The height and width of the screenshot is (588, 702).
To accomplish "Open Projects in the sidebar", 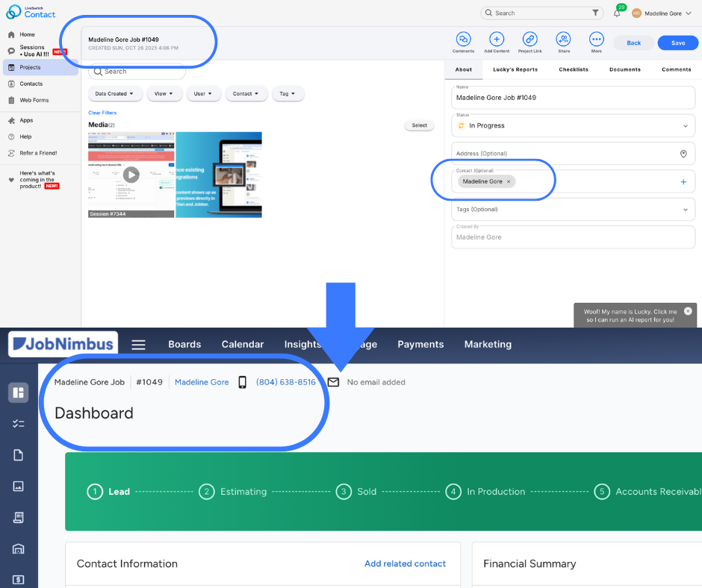I will click(x=40, y=68).
